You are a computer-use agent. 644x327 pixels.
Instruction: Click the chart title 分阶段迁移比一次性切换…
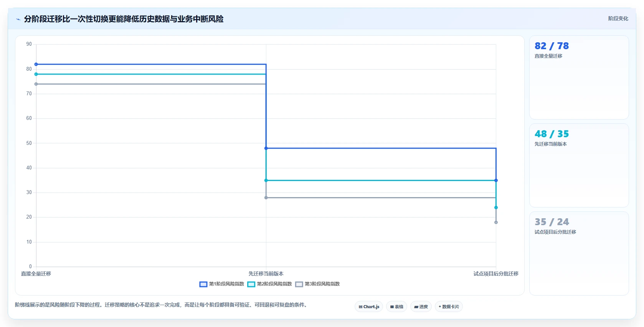tap(124, 19)
